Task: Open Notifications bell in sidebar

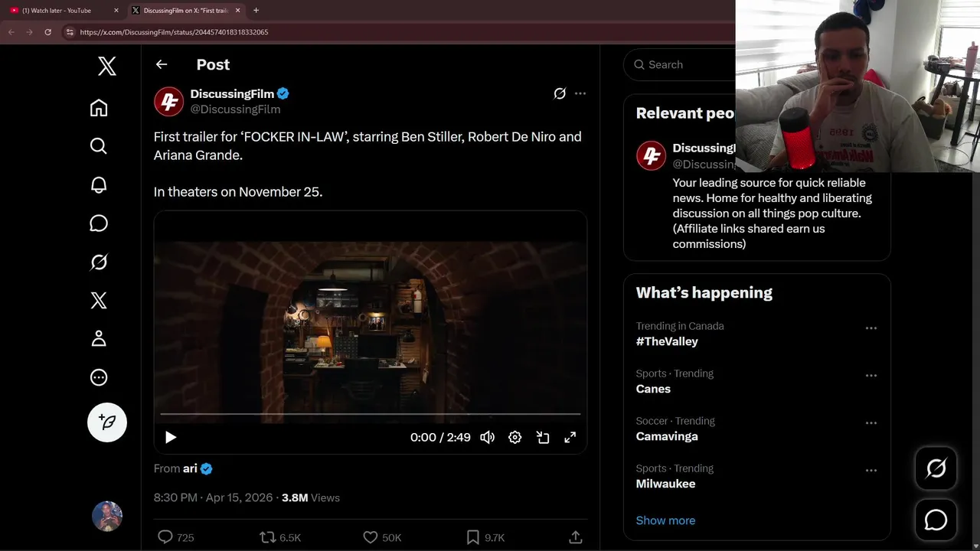Action: pyautogui.click(x=99, y=184)
